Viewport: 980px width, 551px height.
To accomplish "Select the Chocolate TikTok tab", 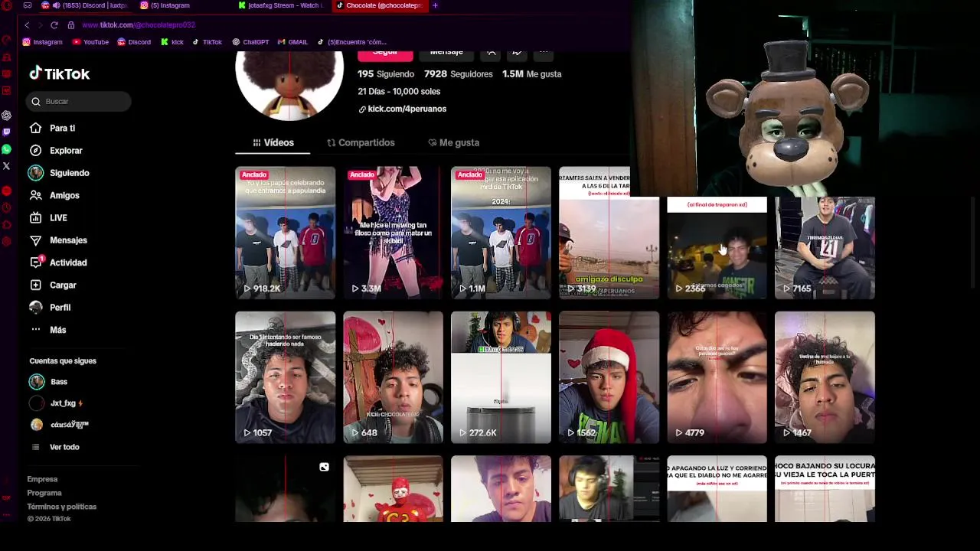I will point(380,5).
